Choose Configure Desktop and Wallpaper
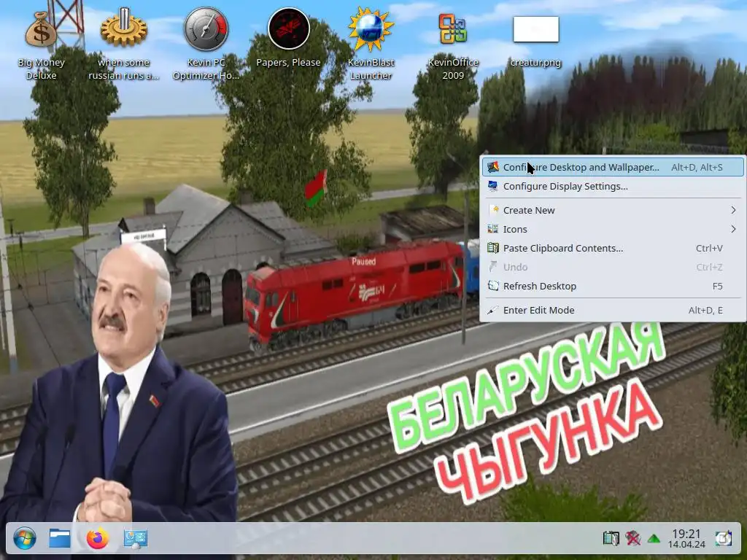The height and width of the screenshot is (560, 747). click(613, 167)
